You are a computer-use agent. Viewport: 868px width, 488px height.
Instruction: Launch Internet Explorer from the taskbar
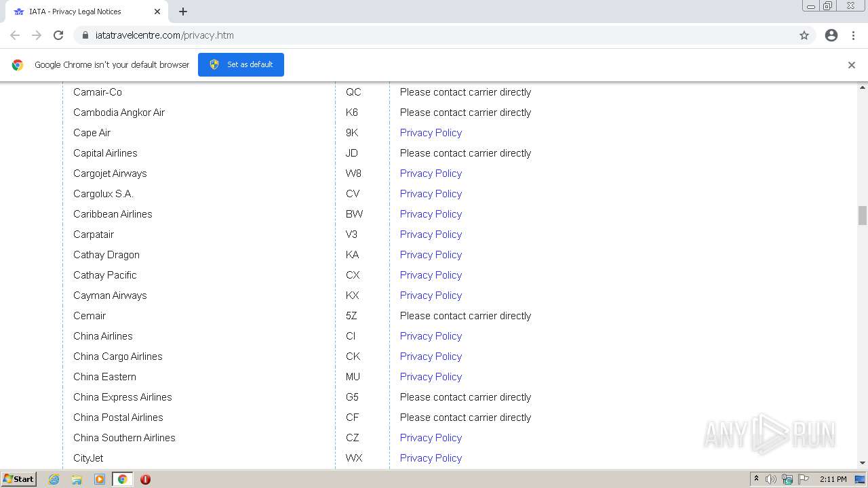[x=54, y=479]
